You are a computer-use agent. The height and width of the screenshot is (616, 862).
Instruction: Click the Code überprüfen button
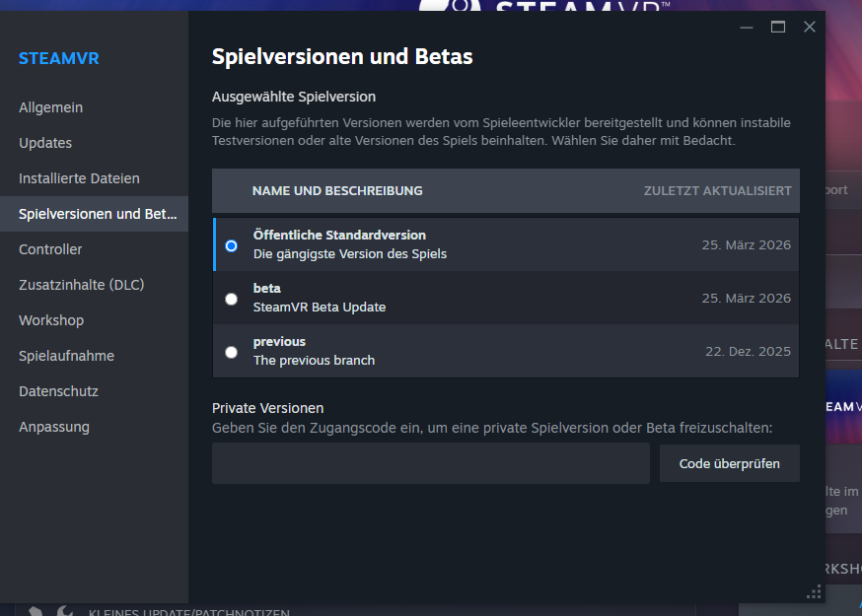click(x=730, y=464)
